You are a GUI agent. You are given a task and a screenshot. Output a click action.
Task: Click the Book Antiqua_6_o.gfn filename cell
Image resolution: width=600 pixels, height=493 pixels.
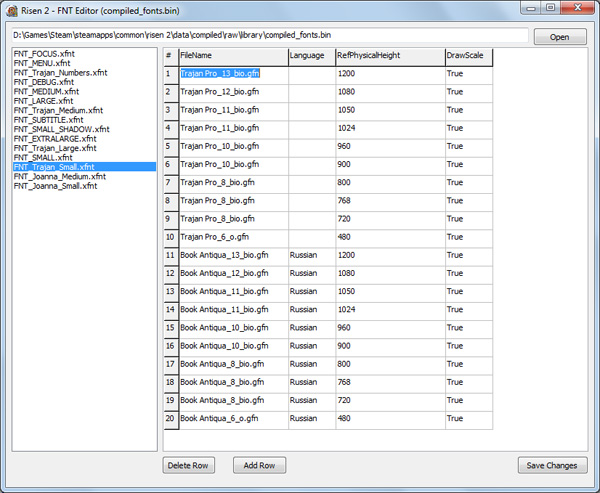pyautogui.click(x=233, y=420)
